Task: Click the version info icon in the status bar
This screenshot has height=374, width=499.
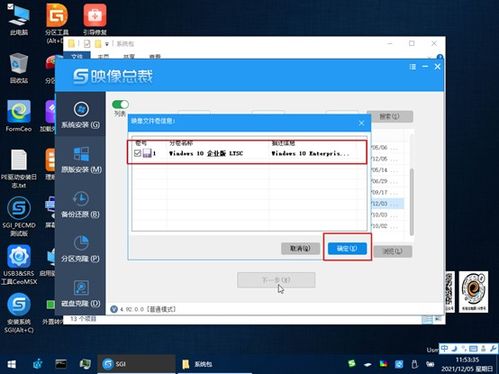Action: click(x=114, y=309)
